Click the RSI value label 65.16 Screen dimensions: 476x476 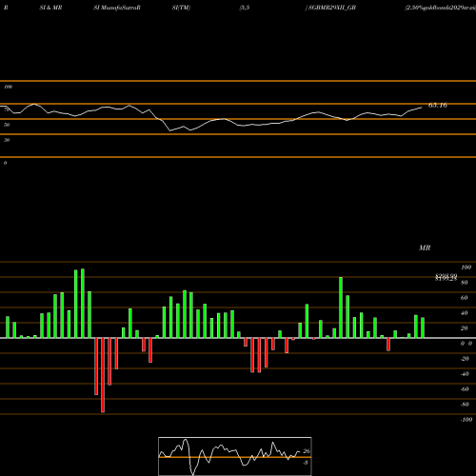[438, 106]
